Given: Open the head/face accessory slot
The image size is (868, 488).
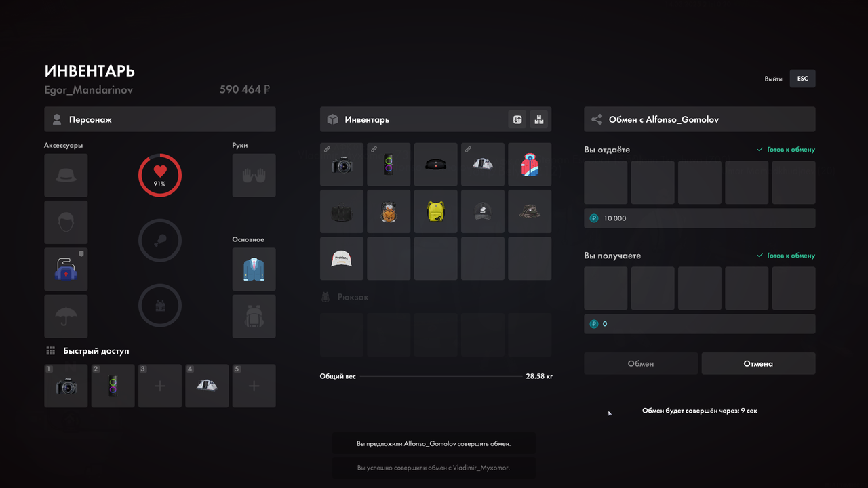Looking at the screenshot, I should 66,222.
